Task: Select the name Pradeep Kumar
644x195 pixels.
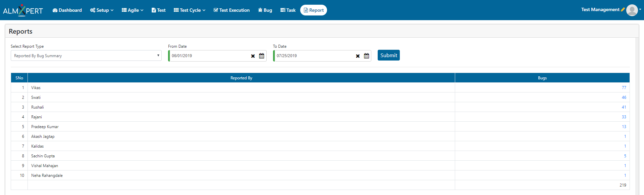Action: tap(45, 127)
